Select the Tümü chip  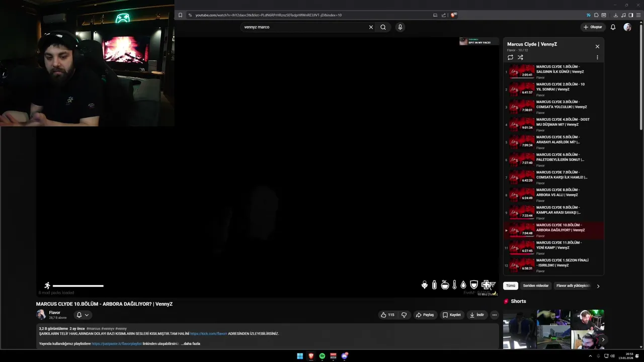511,286
